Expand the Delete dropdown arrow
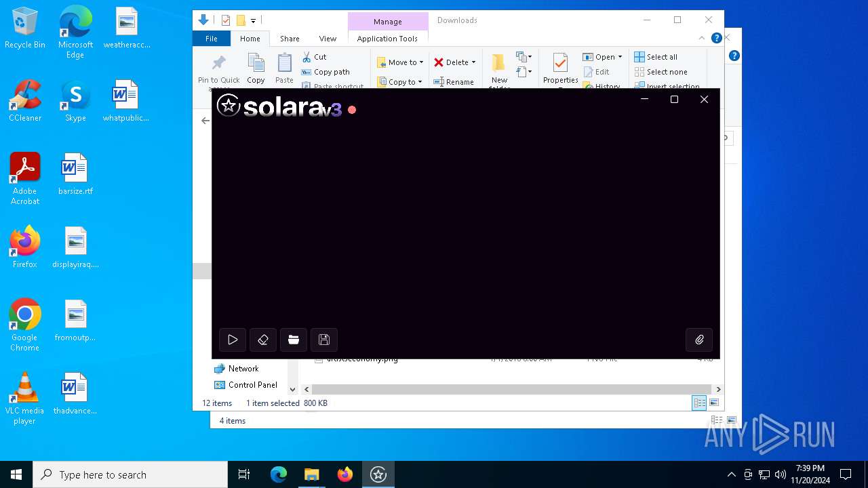Screen dimensions: 868x488 (x=473, y=62)
